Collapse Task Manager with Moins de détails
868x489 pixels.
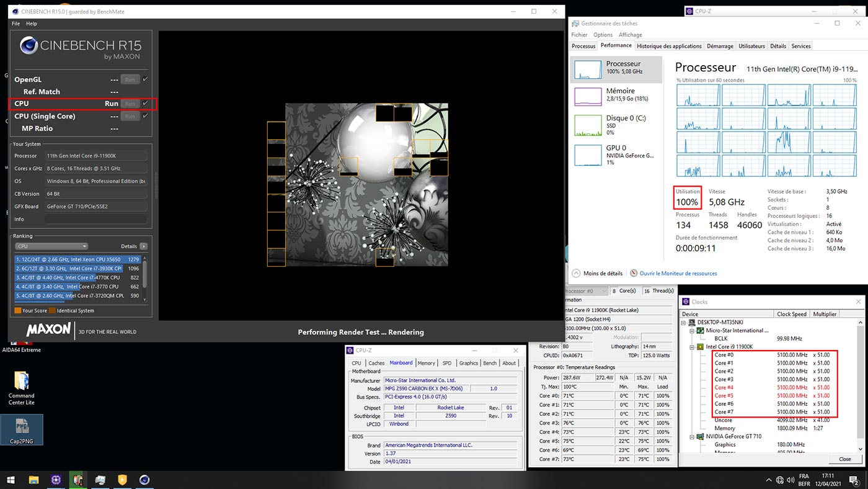pos(597,273)
